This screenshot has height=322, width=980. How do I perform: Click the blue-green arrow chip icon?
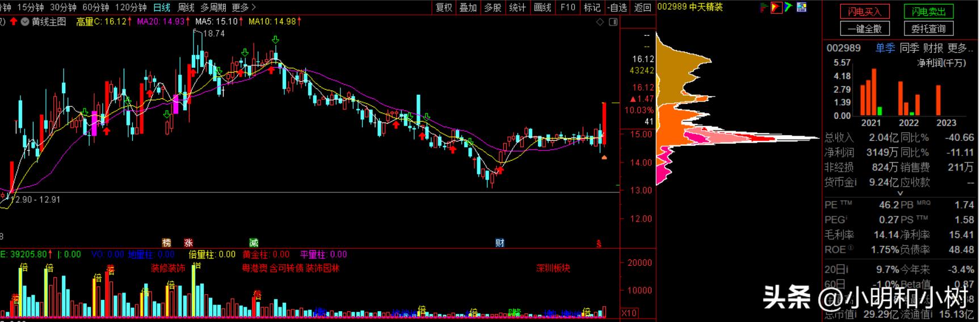coord(789,7)
